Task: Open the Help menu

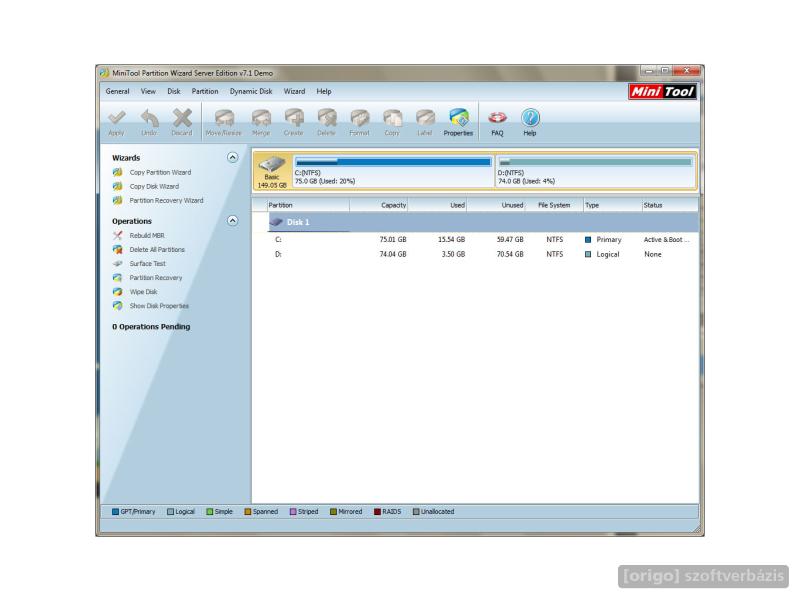Action: point(324,91)
